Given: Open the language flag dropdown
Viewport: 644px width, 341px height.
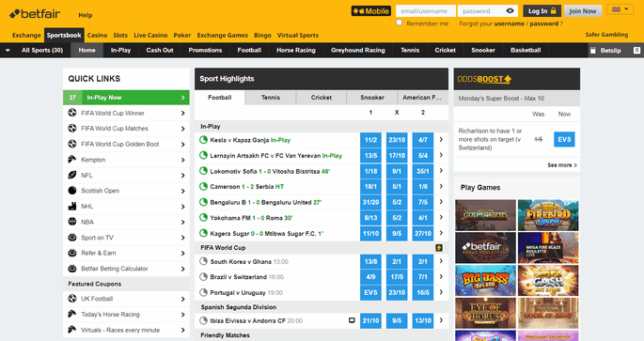Looking at the screenshot, I should (x=620, y=9).
